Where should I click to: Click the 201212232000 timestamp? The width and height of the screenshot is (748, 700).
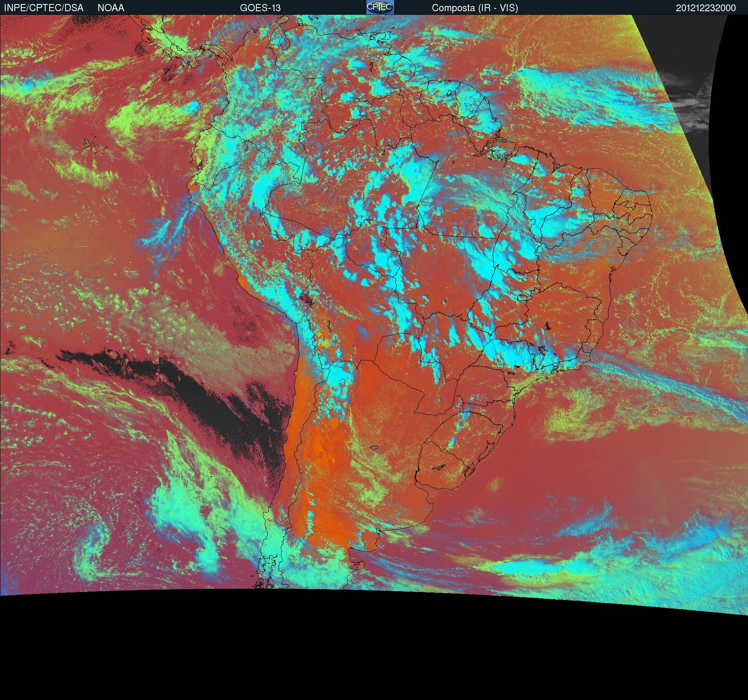click(706, 8)
